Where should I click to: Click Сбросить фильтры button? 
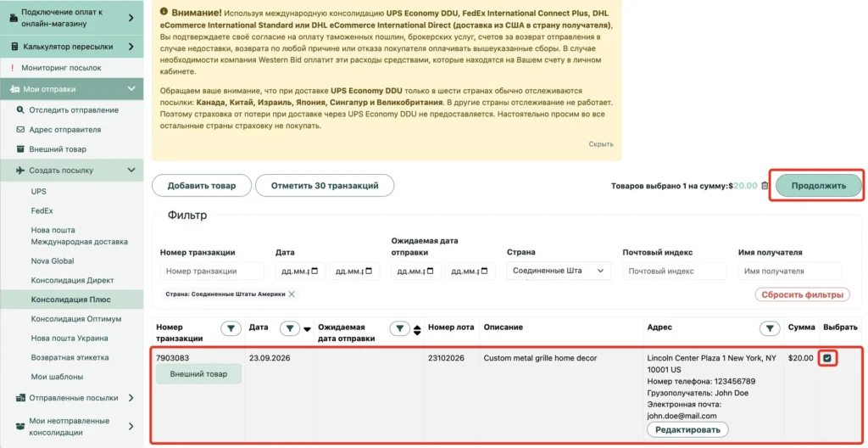pyautogui.click(x=802, y=294)
